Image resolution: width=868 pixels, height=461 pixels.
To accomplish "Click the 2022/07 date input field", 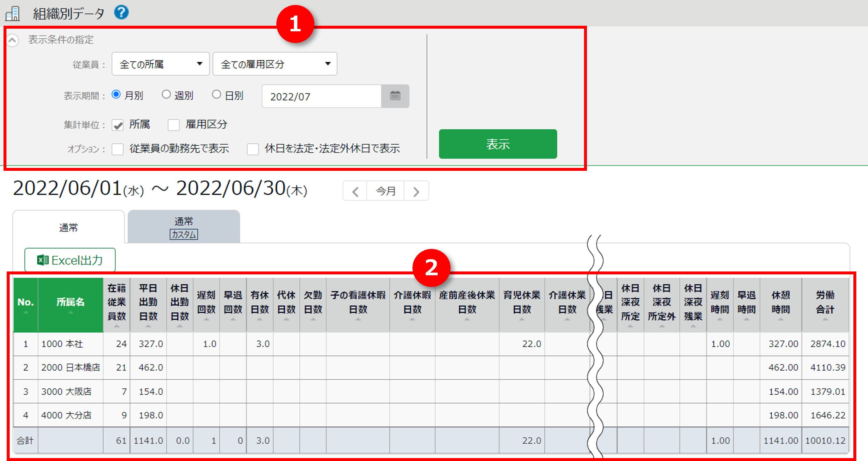I will click(x=322, y=96).
